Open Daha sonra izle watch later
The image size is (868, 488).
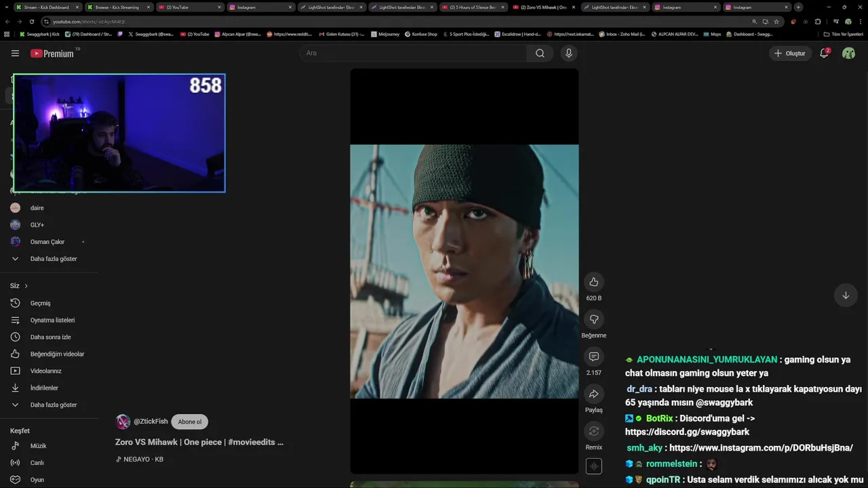coord(49,337)
